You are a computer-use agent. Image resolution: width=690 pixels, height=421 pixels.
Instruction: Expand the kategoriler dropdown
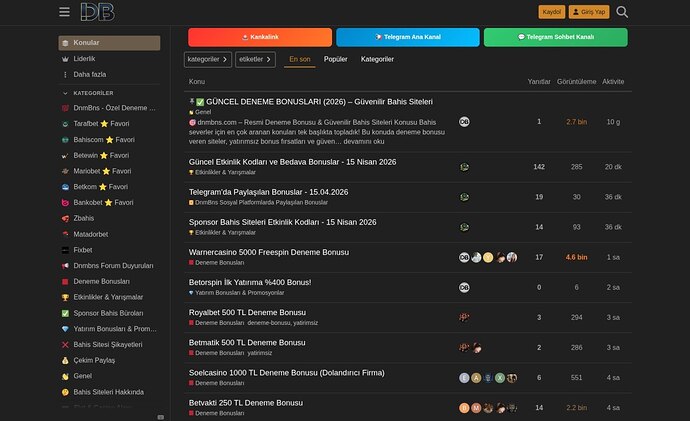click(208, 59)
